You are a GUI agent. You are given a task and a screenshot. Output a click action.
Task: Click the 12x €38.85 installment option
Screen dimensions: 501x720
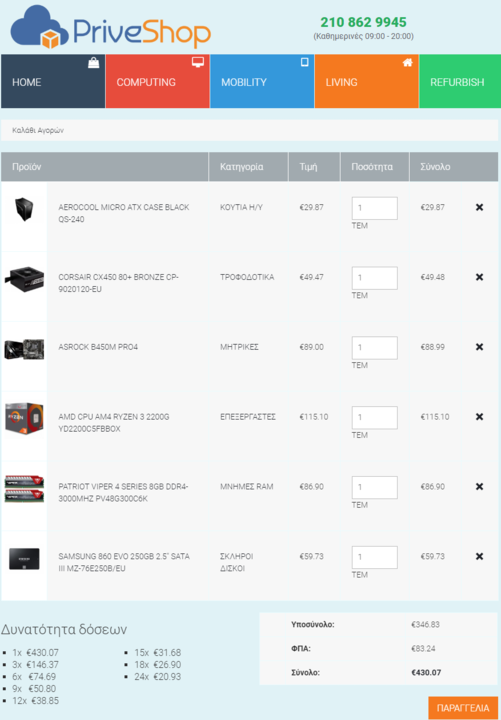35,700
